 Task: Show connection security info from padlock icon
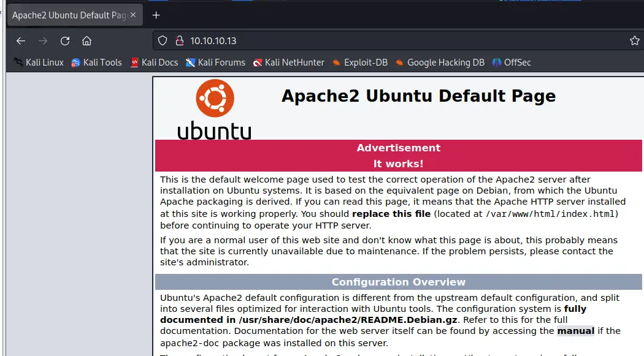tap(180, 40)
